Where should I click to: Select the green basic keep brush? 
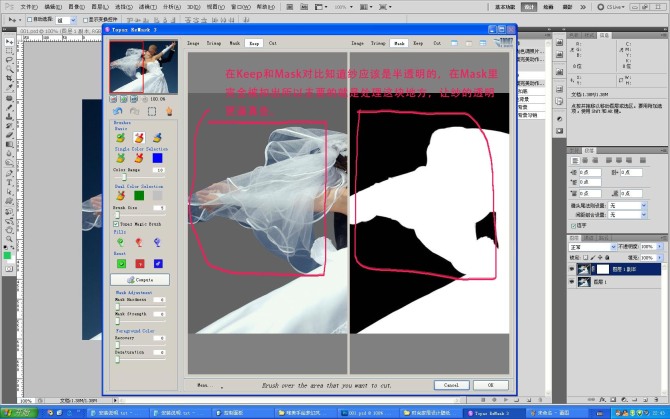pos(121,138)
